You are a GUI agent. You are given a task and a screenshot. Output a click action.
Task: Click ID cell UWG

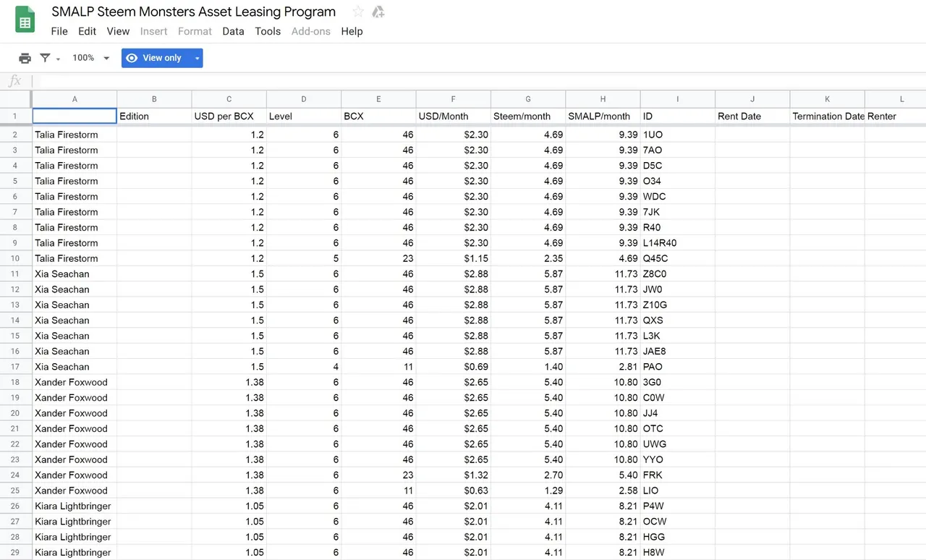[677, 444]
